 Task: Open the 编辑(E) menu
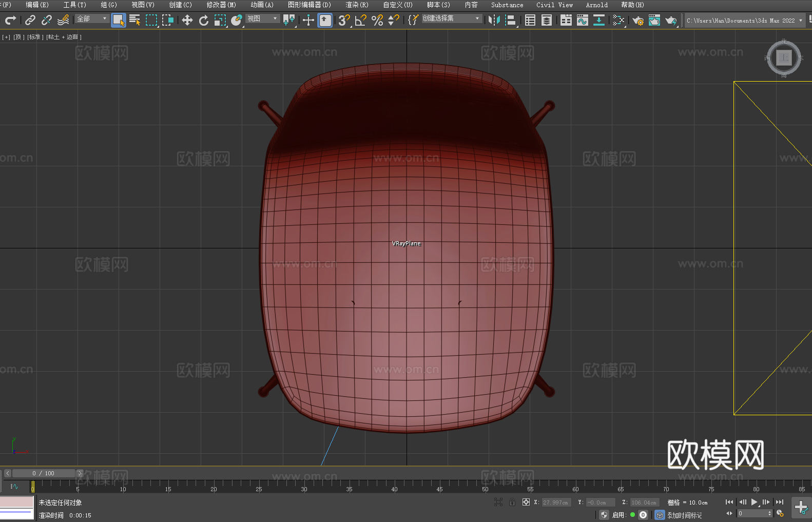[37, 5]
